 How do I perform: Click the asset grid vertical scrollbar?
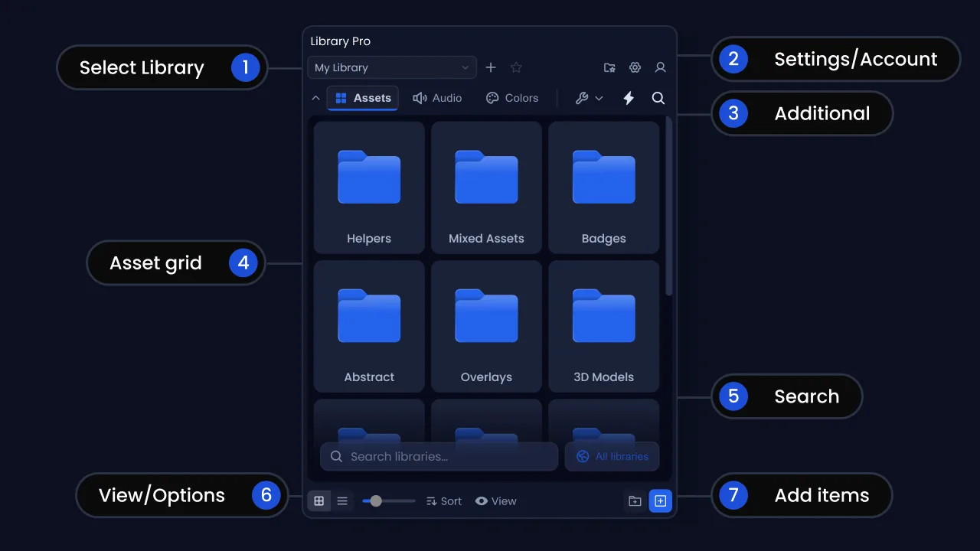(668, 207)
